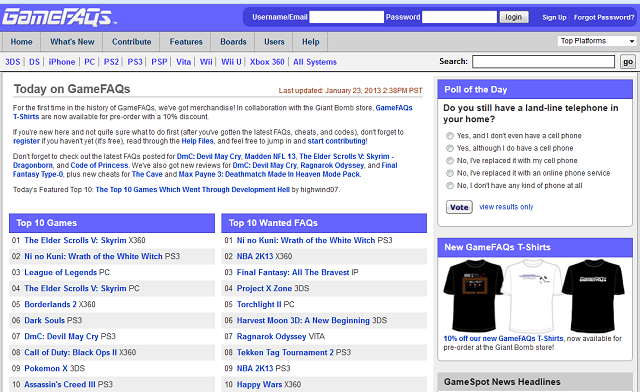Open Top 10 Games Which Went Through Development Hell

(x=193, y=190)
